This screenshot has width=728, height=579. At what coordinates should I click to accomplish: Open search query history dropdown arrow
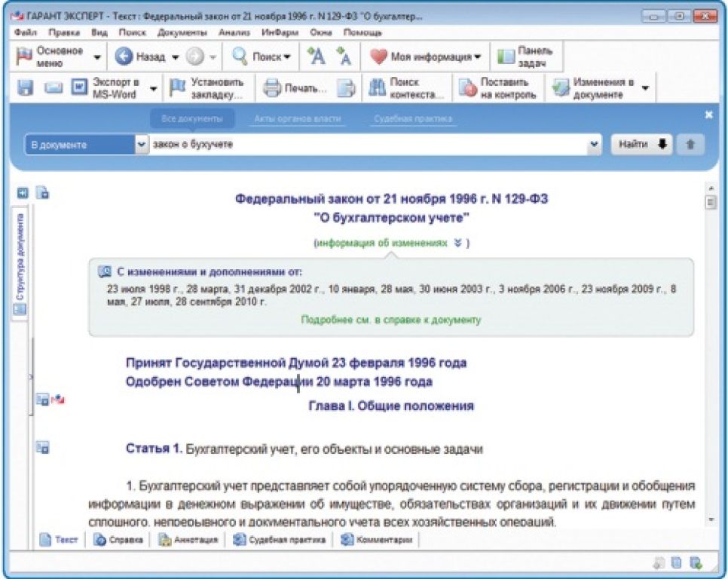(x=594, y=145)
